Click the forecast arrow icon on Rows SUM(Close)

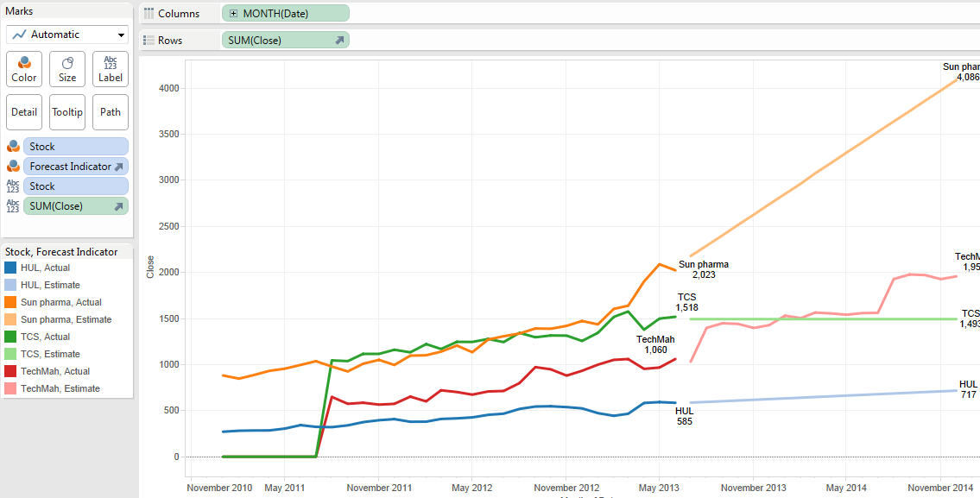(x=339, y=40)
